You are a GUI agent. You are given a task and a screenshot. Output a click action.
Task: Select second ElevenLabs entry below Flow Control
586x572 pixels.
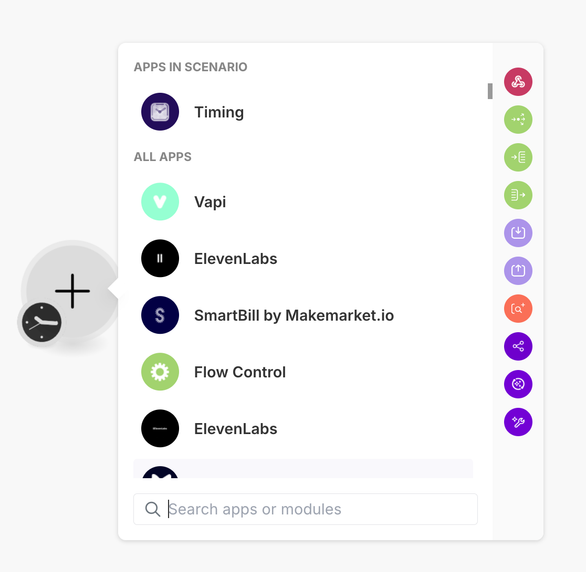(x=303, y=429)
